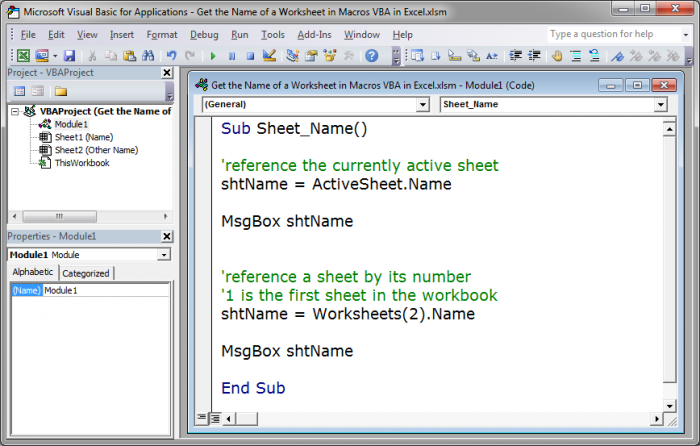Open the Insert UserForm dropdown arrow

(x=55, y=56)
